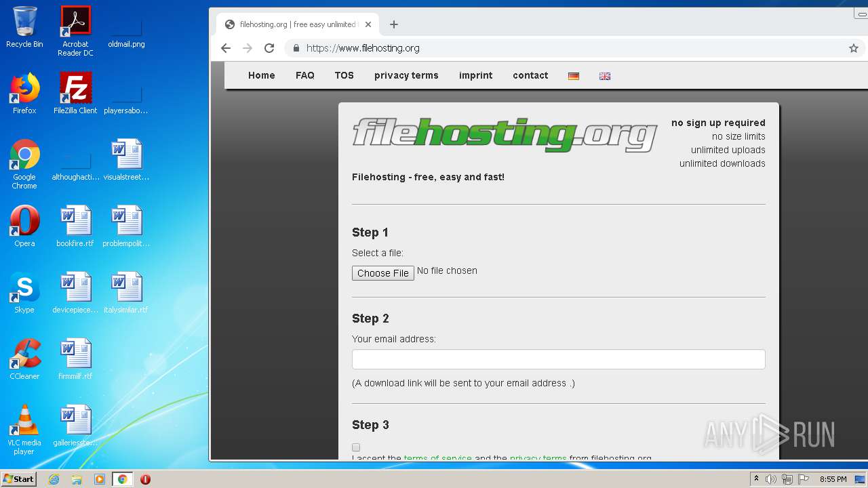Click the taskbar clock 8:55 PM
This screenshot has width=868, height=488.
tap(833, 479)
